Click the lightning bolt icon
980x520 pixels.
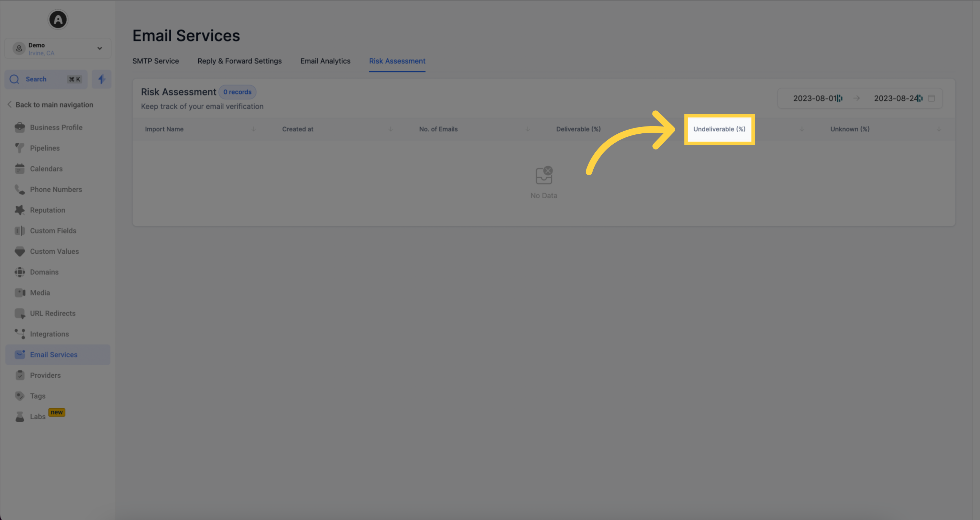pyautogui.click(x=102, y=79)
